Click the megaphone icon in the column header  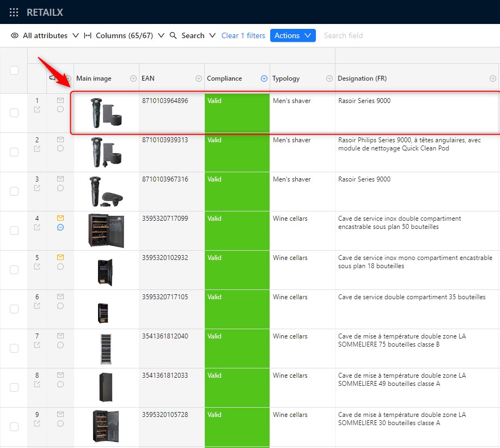click(x=52, y=78)
